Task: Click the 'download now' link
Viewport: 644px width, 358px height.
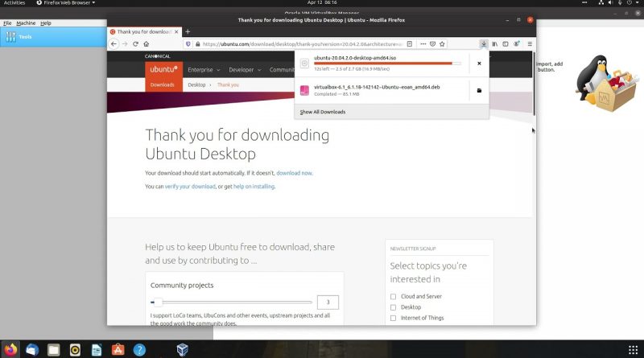Action: point(294,173)
